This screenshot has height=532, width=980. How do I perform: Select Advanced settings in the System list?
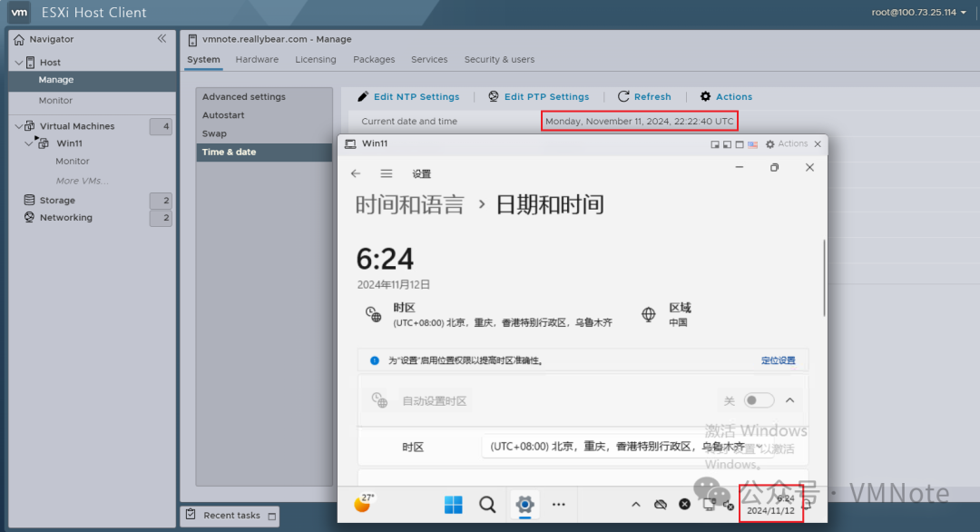coord(264,97)
